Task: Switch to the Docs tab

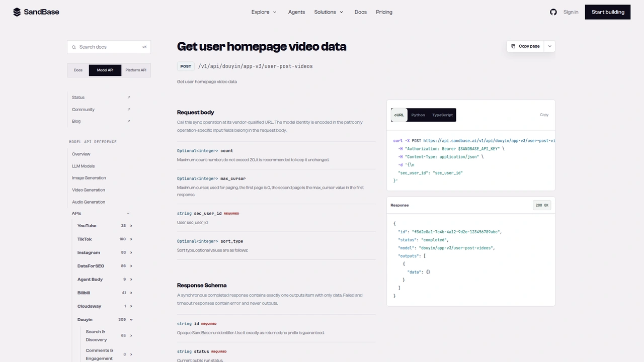Action: pyautogui.click(x=78, y=70)
